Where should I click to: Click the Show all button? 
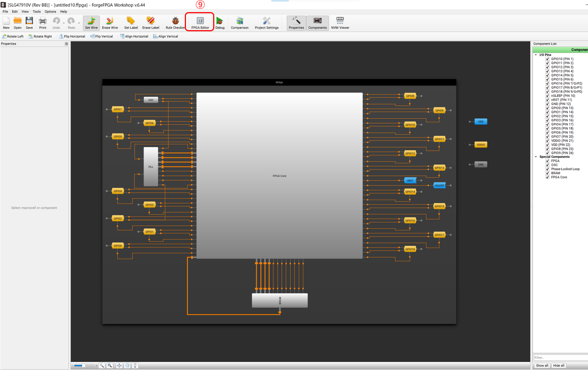click(x=542, y=366)
